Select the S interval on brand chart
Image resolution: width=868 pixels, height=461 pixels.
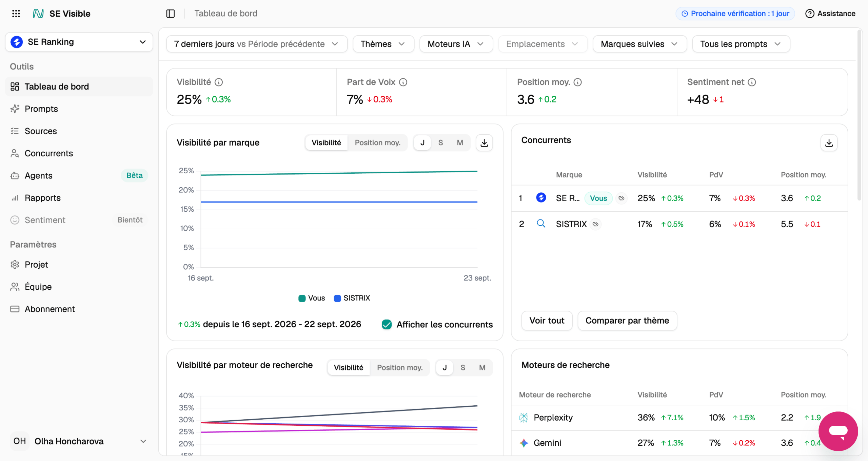[440, 143]
